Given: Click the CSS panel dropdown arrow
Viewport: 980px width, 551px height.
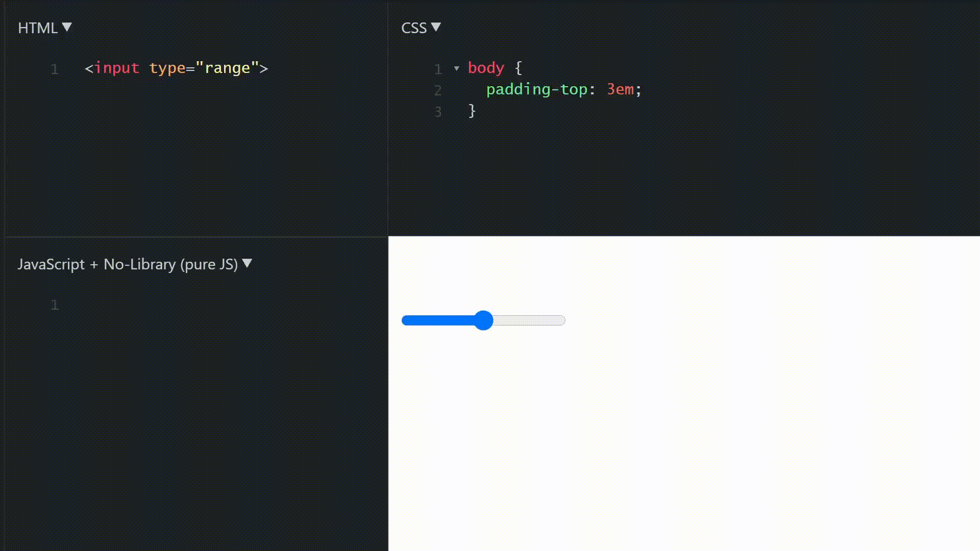Looking at the screenshot, I should (437, 28).
